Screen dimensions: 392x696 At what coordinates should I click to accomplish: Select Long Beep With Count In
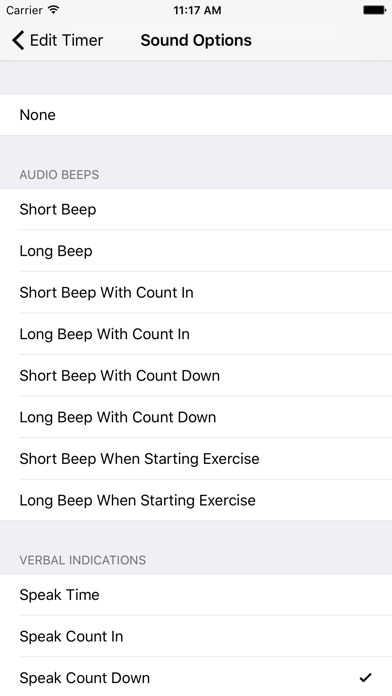click(x=196, y=334)
